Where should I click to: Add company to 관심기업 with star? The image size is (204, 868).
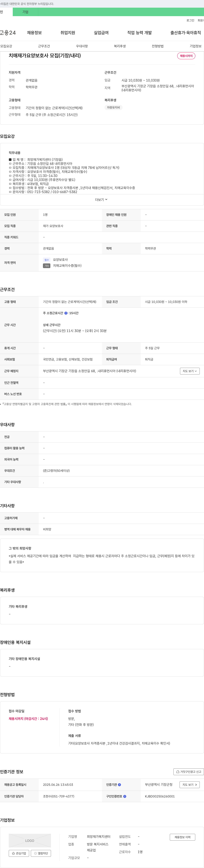19,854
